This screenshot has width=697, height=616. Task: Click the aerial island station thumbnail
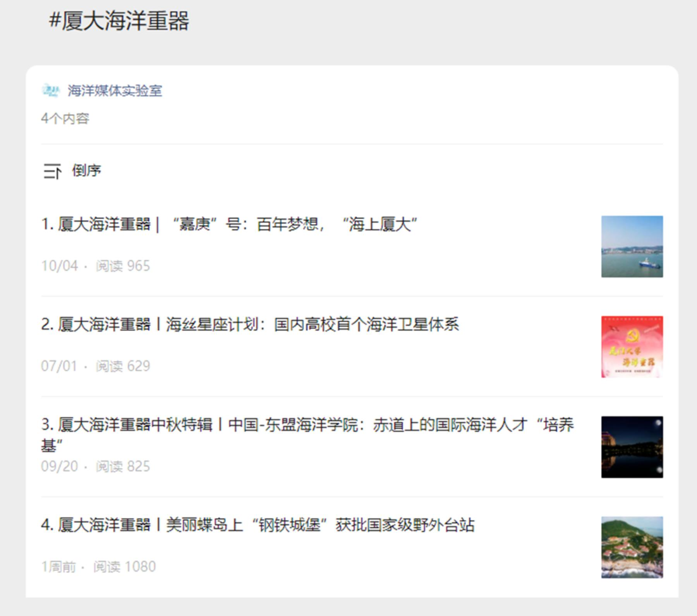pos(632,547)
